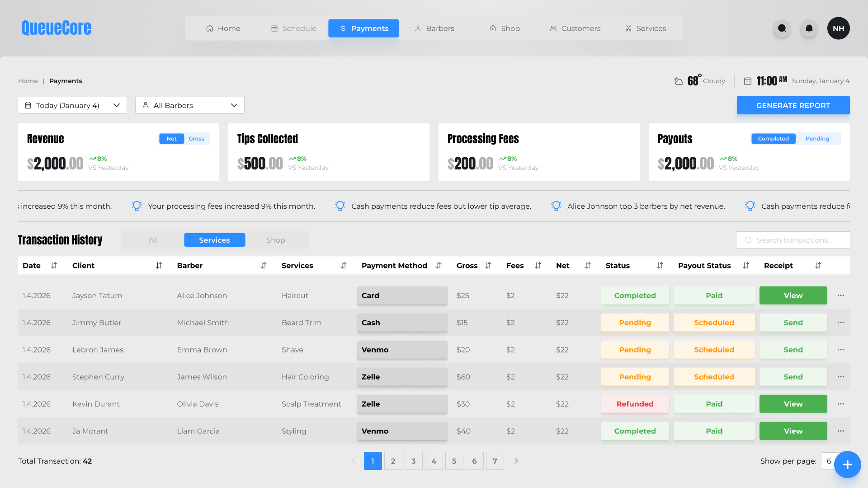Show Pending payouts
This screenshot has width=868, height=488.
tap(817, 139)
